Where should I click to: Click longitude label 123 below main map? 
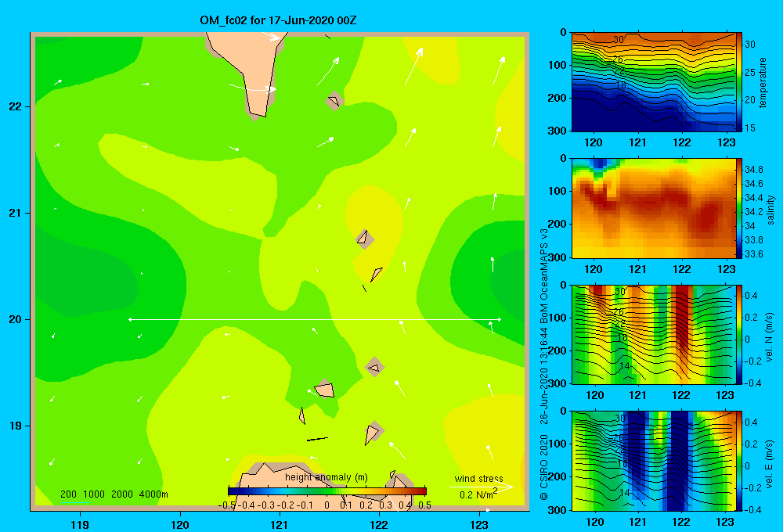coord(479,524)
